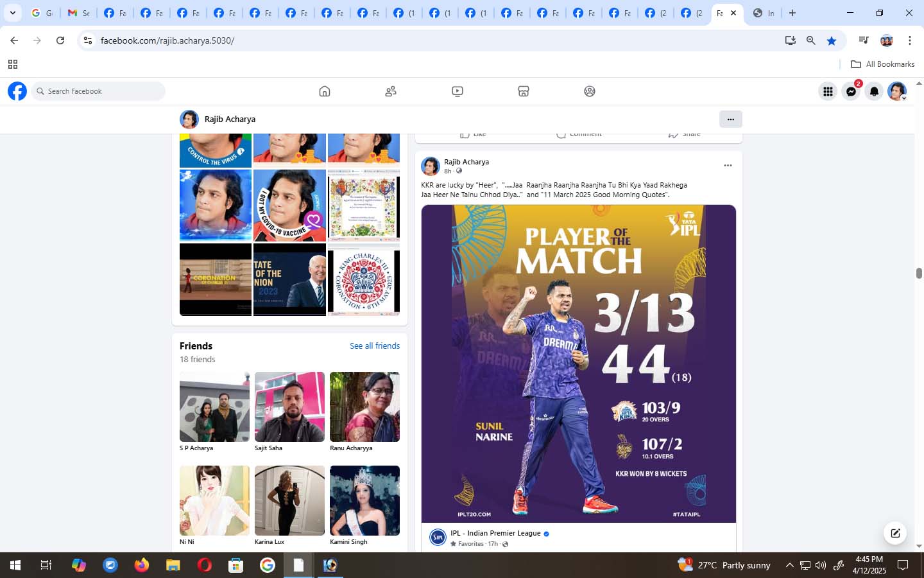Close the active Facebook tab
This screenshot has height=578, width=924.
click(733, 13)
